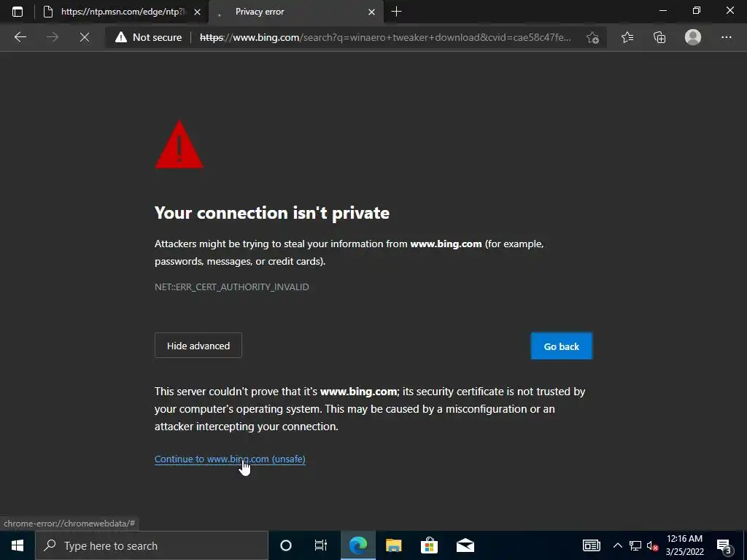Open the user profile icon
This screenshot has height=560, width=747.
point(693,37)
